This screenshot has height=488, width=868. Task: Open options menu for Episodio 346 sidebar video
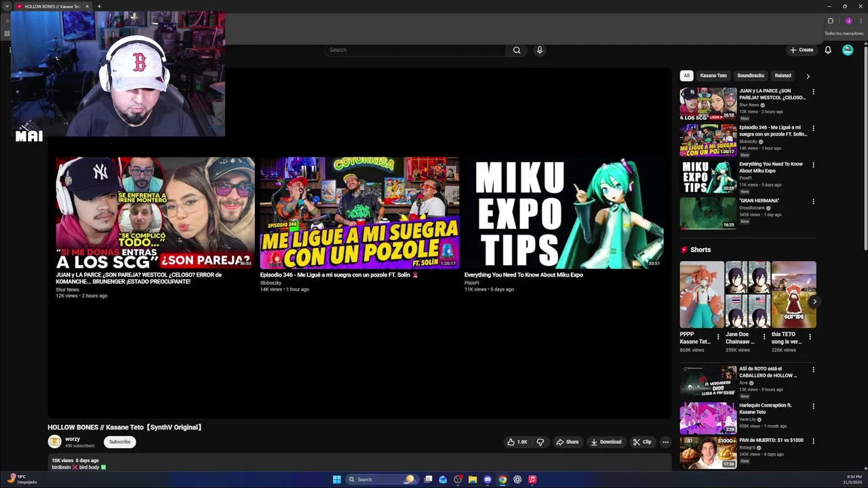813,128
